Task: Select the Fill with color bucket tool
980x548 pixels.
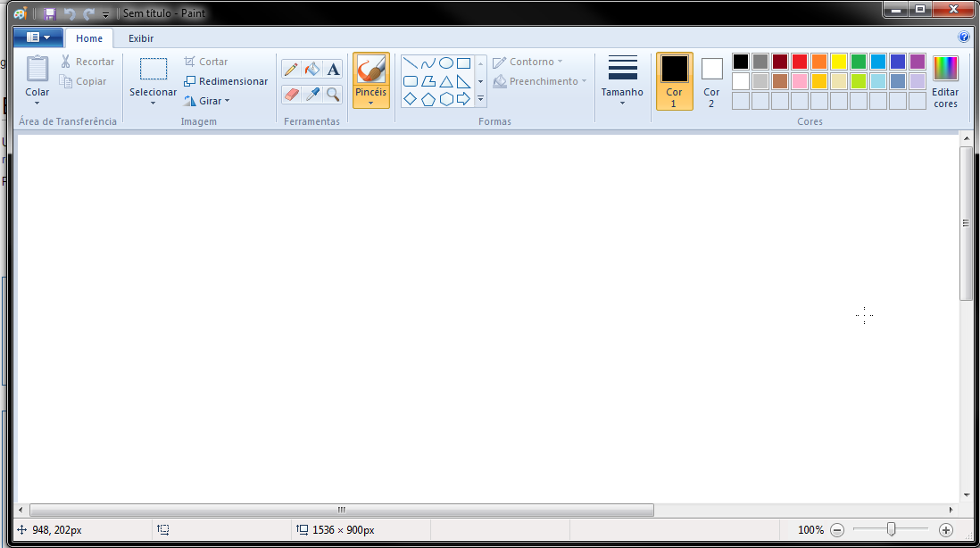Action: pyautogui.click(x=311, y=69)
